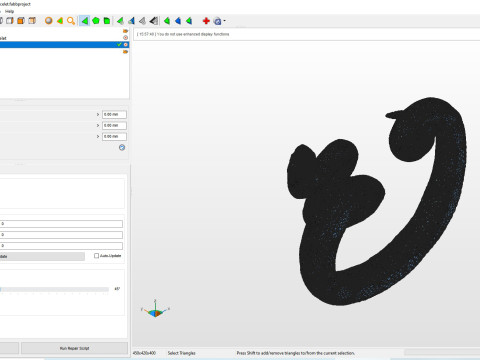Click the blue round help icon below the mm fields
The width and height of the screenshot is (480, 360).
(x=122, y=147)
